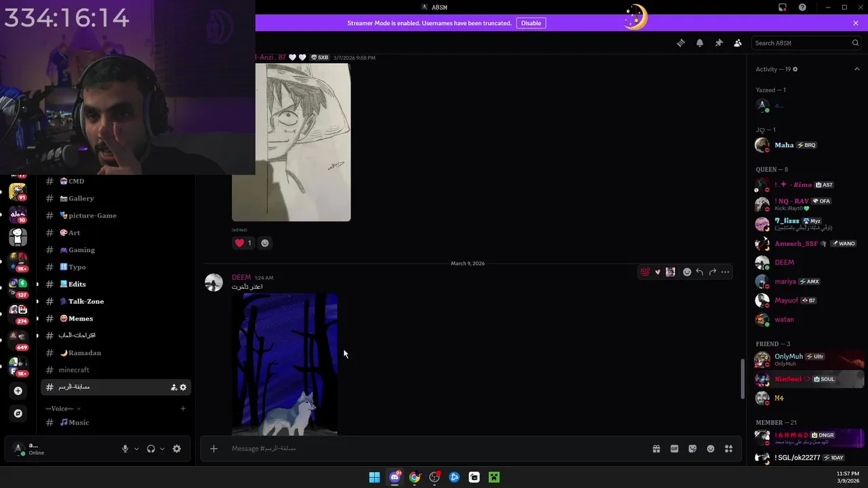The image size is (868, 488).
Task: Open More options on DEEM's message
Action: pyautogui.click(x=725, y=272)
